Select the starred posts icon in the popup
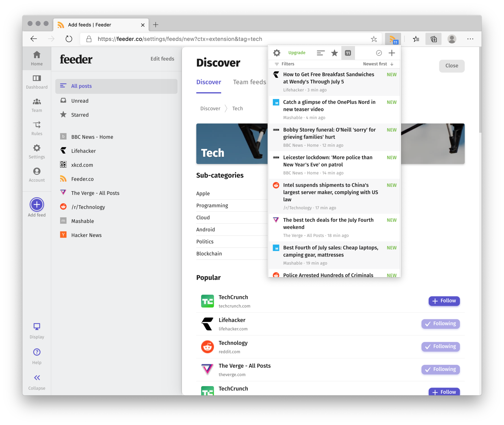 pos(334,53)
